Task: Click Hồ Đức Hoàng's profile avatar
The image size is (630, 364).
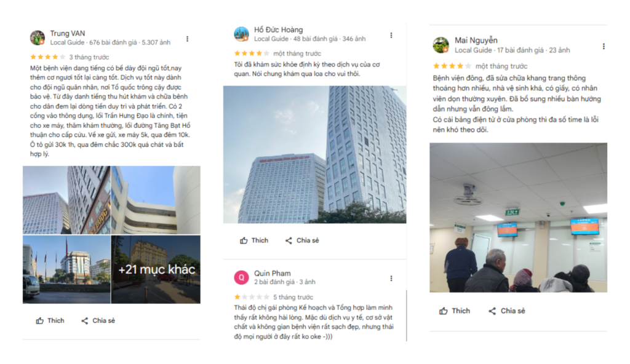Action: (241, 34)
